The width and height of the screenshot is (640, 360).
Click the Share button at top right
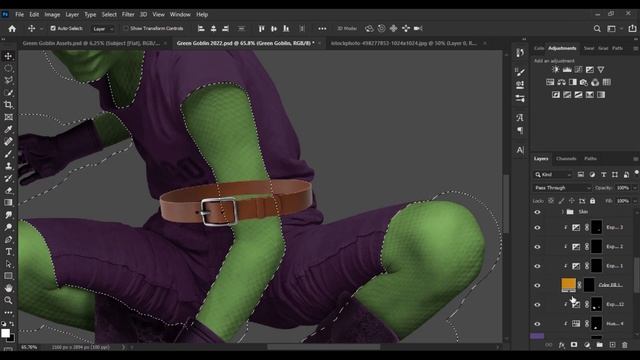coord(632,29)
